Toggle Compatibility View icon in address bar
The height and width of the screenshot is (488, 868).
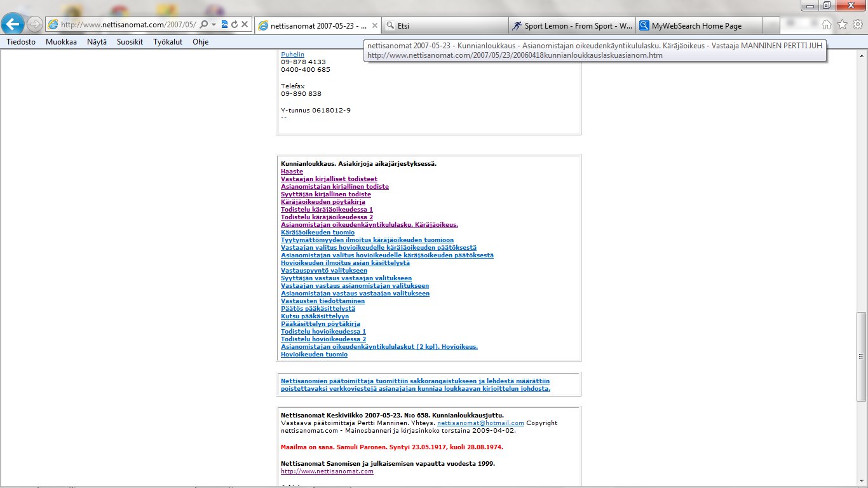[224, 25]
